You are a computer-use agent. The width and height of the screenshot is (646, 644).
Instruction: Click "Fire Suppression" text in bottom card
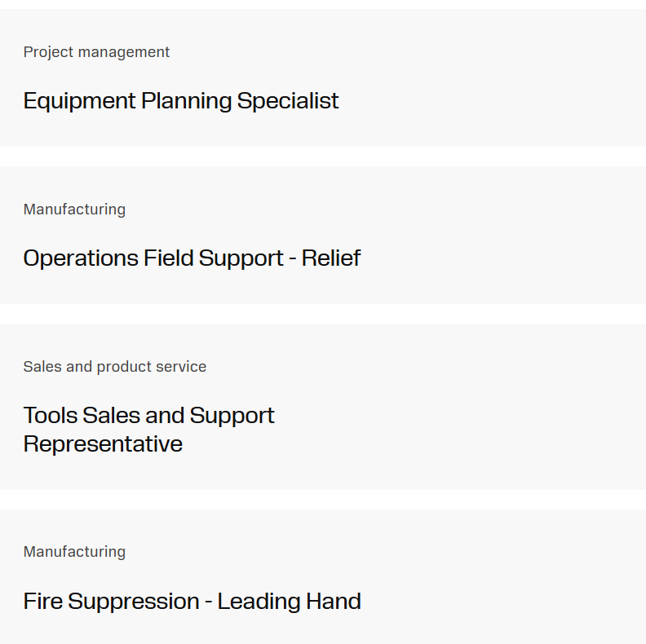(111, 602)
